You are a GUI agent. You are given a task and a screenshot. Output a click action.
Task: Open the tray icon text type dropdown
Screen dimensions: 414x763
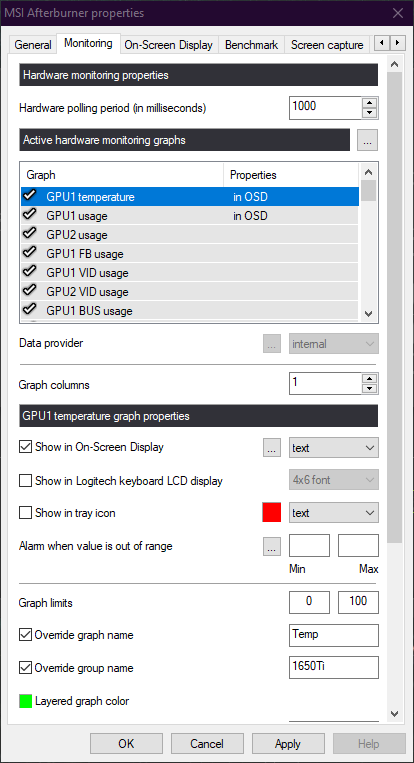click(334, 513)
